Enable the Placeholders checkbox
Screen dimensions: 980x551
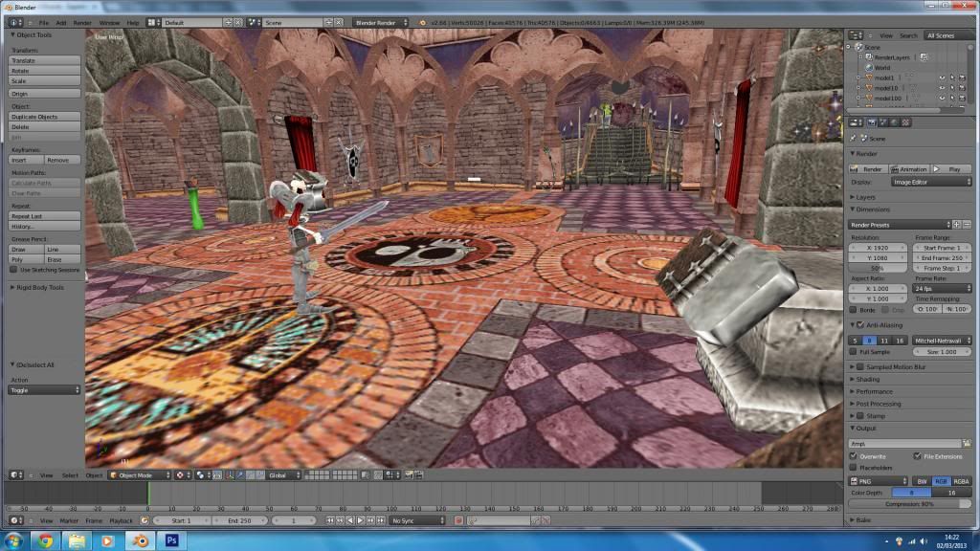coord(853,467)
